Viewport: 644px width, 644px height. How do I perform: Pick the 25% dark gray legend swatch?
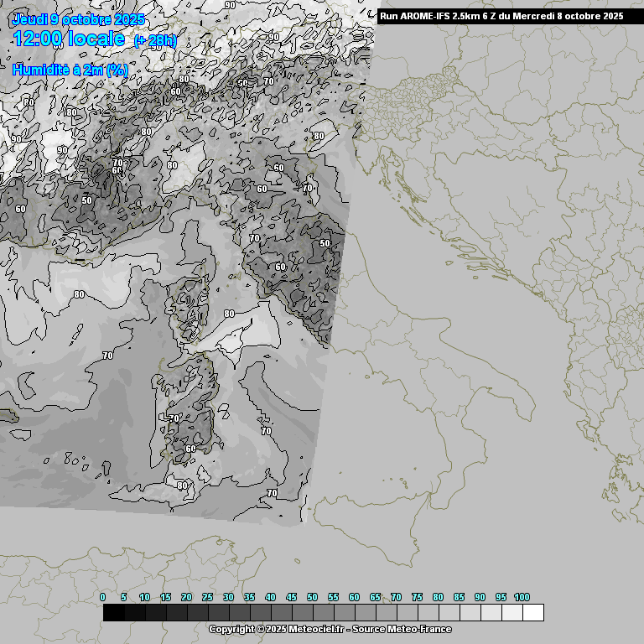coord(218,613)
